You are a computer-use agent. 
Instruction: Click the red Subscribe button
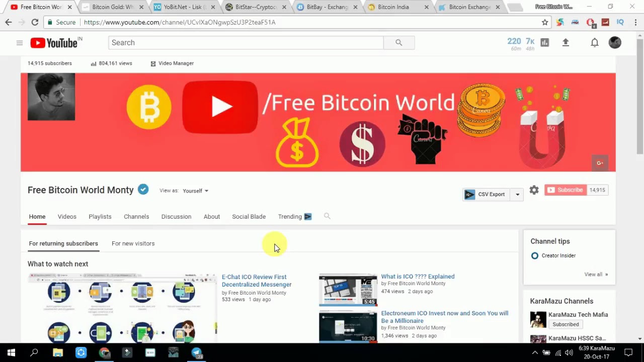click(x=566, y=190)
